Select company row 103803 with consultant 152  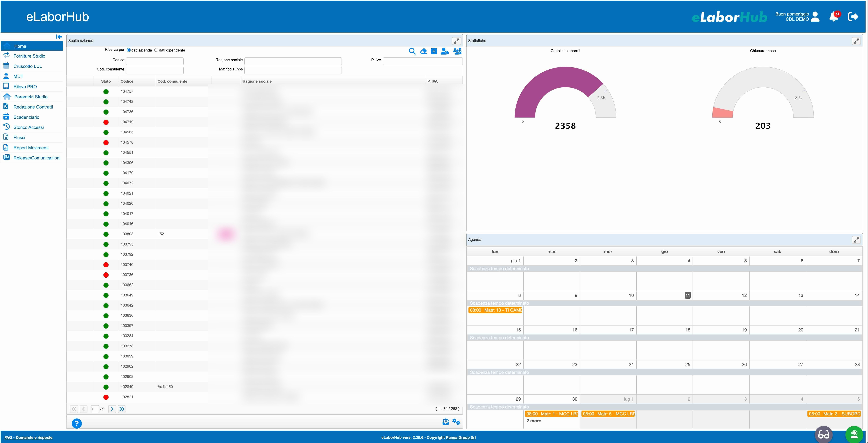point(265,234)
